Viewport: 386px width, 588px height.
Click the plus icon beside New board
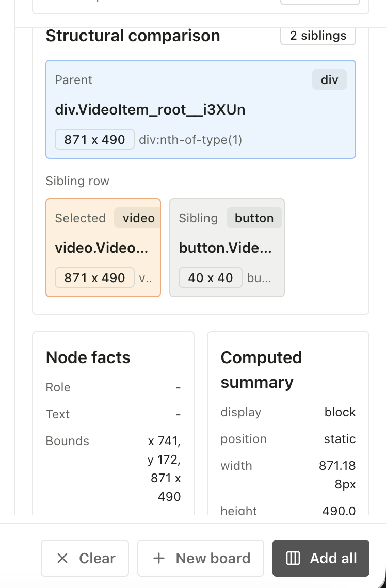pyautogui.click(x=159, y=558)
